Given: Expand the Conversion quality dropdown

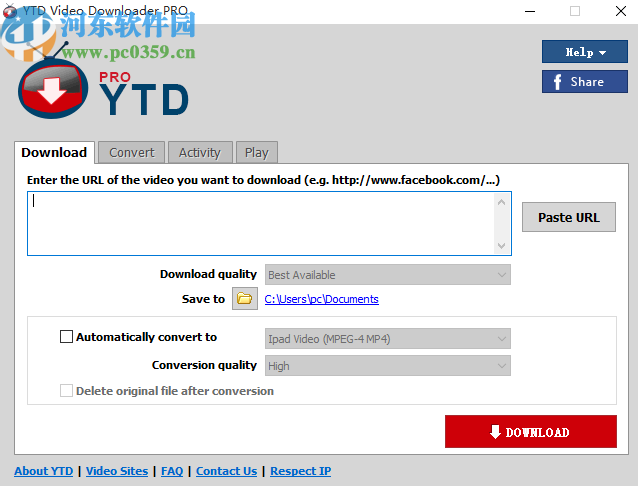Looking at the screenshot, I should [x=387, y=366].
